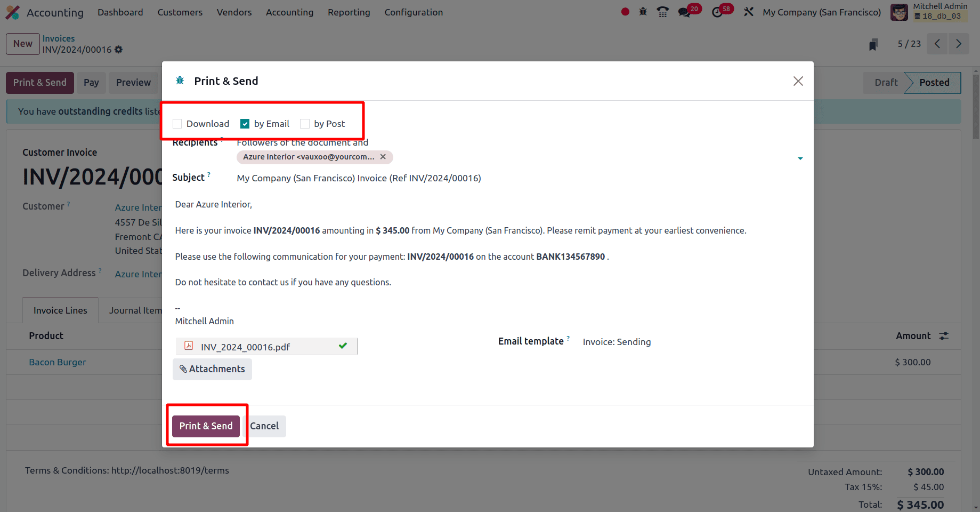Open the debug bug icon in navbar
Screen dimensions: 980x512
(643, 12)
